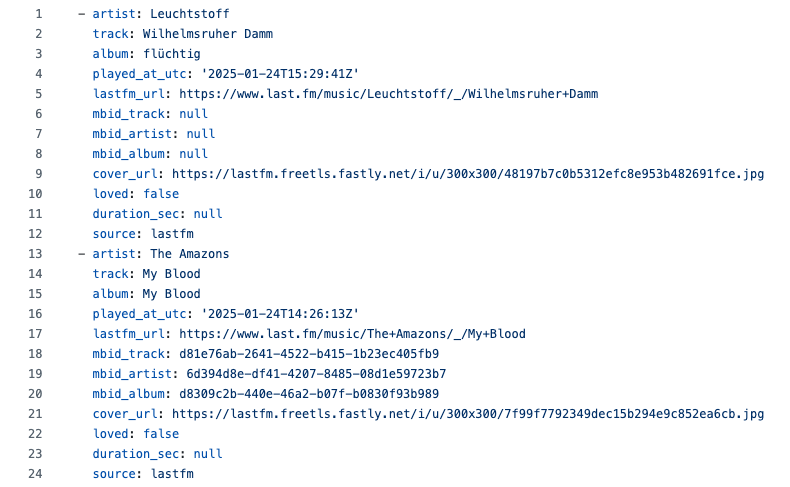Click the mbid_album value starting d8309c2b
The height and width of the screenshot is (487, 790).
pyautogui.click(x=309, y=394)
